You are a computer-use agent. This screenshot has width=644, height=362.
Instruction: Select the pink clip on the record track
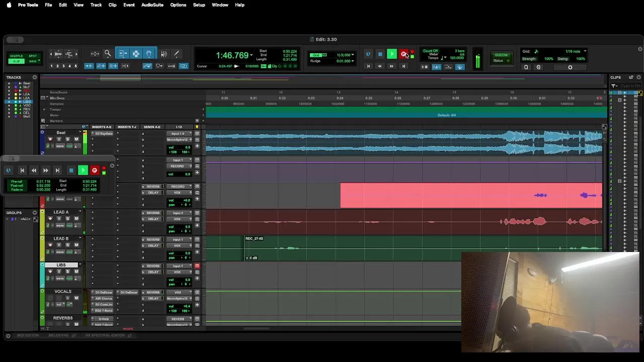pyautogui.click(x=471, y=196)
